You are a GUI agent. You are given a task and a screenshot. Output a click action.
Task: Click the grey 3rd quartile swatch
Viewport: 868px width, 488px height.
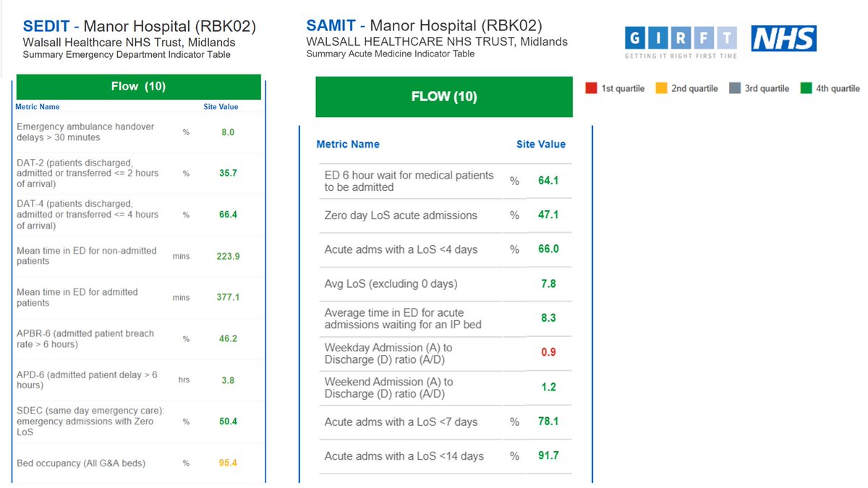click(x=734, y=88)
